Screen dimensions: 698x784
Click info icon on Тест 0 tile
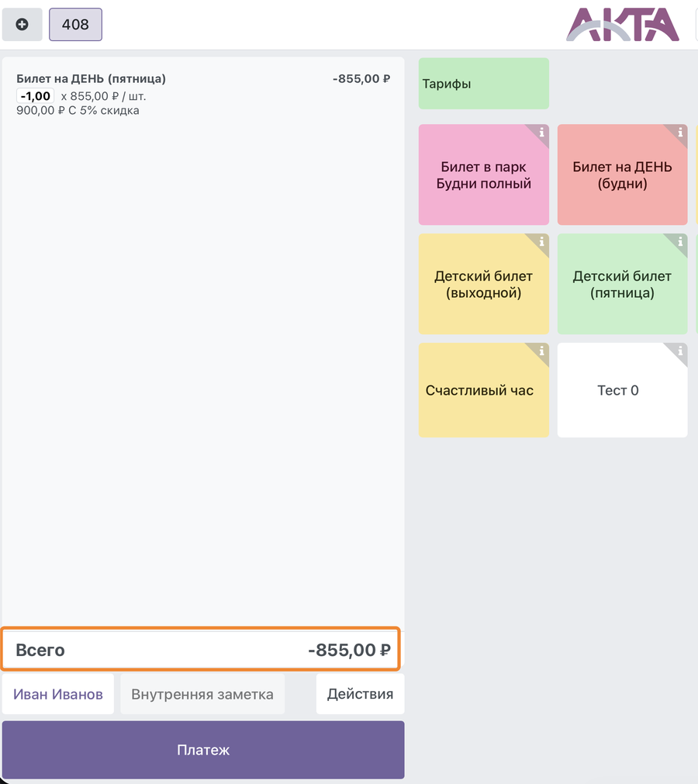[x=680, y=351]
